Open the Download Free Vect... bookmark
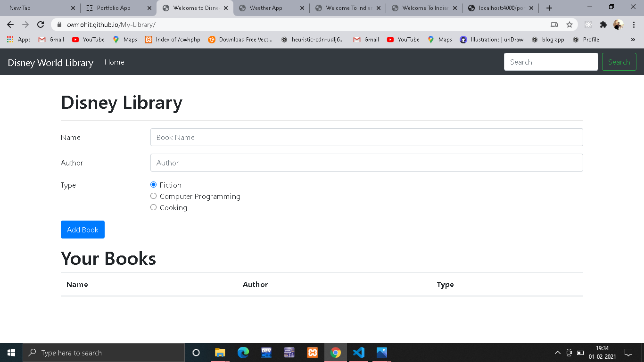The width and height of the screenshot is (644, 362). (240, 40)
